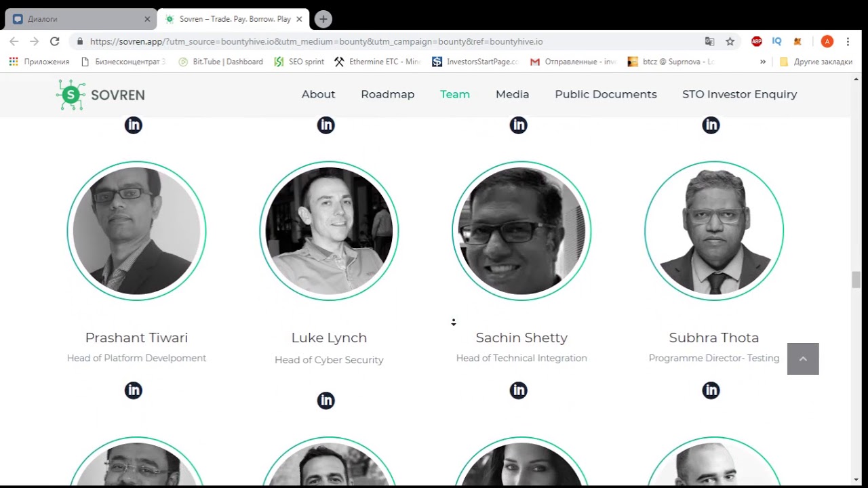868x488 pixels.
Task: Click the name Sachin Shetty
Action: (x=521, y=338)
